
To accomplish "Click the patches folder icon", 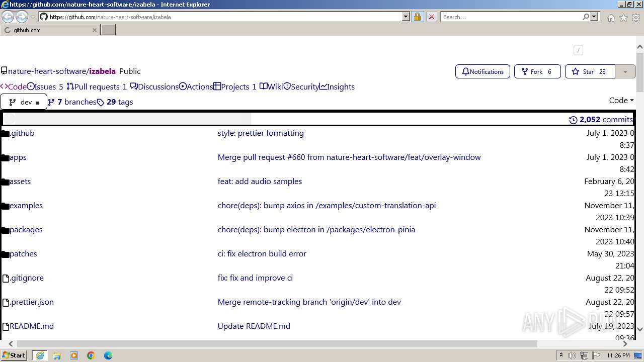I will [6, 254].
